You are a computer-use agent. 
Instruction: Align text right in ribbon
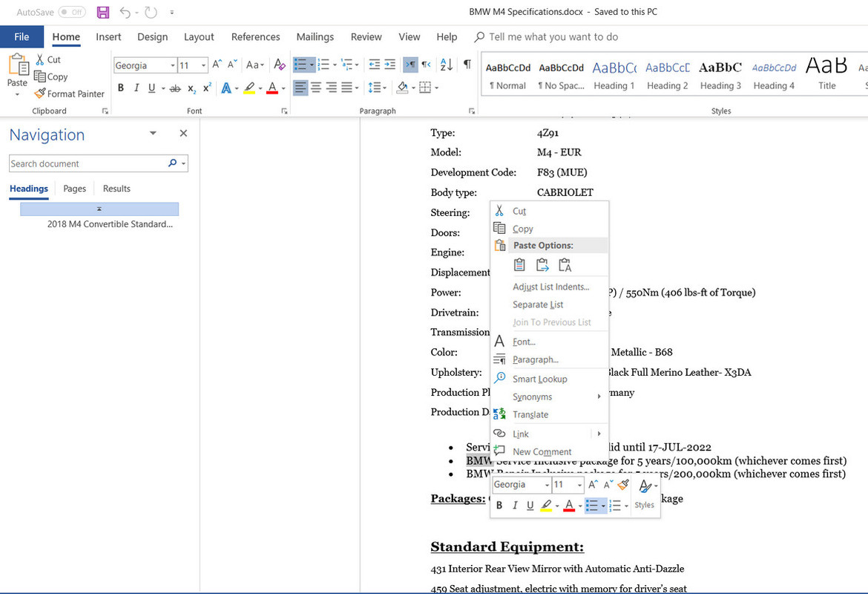(x=331, y=88)
